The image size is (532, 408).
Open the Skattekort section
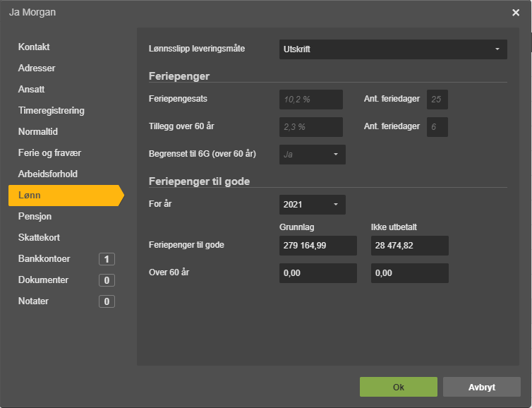point(39,237)
